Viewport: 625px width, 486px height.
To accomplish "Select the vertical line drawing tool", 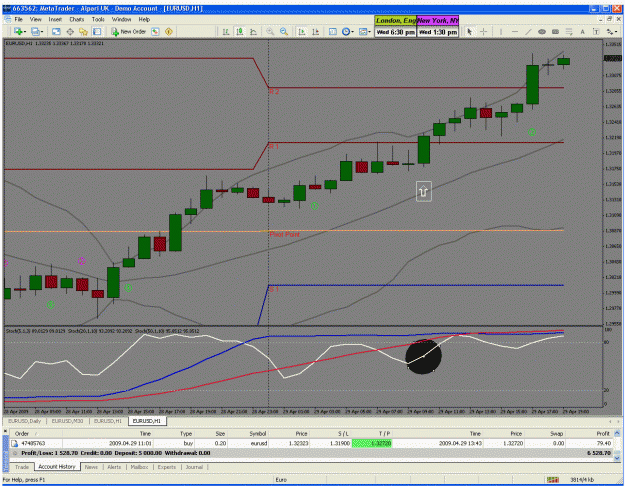I will click(501, 31).
